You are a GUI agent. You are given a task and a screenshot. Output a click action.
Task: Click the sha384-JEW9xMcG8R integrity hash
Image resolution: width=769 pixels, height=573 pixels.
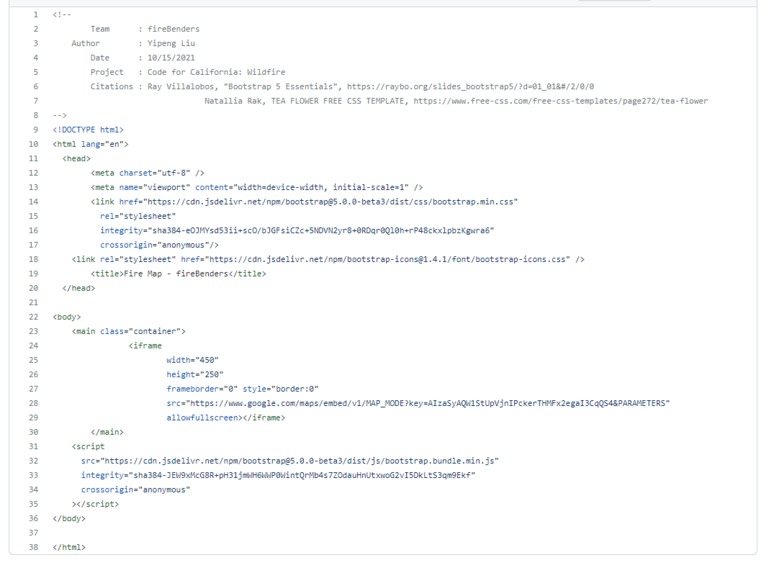[x=302, y=475]
